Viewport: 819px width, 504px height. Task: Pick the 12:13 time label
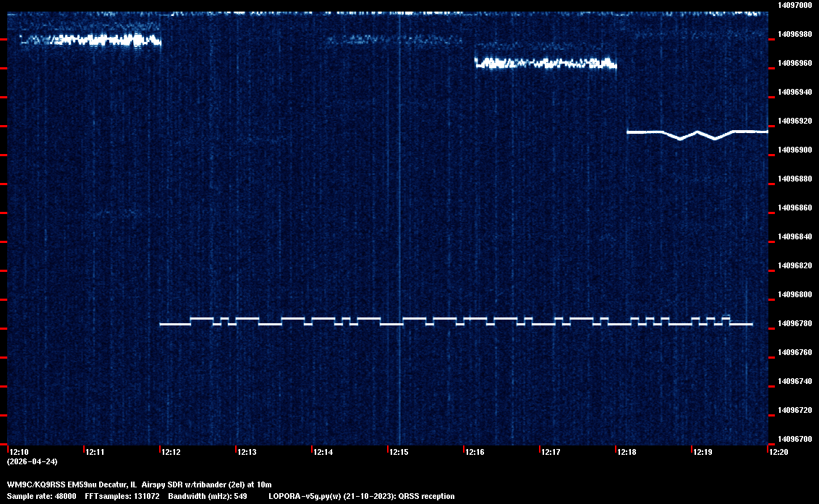click(247, 452)
